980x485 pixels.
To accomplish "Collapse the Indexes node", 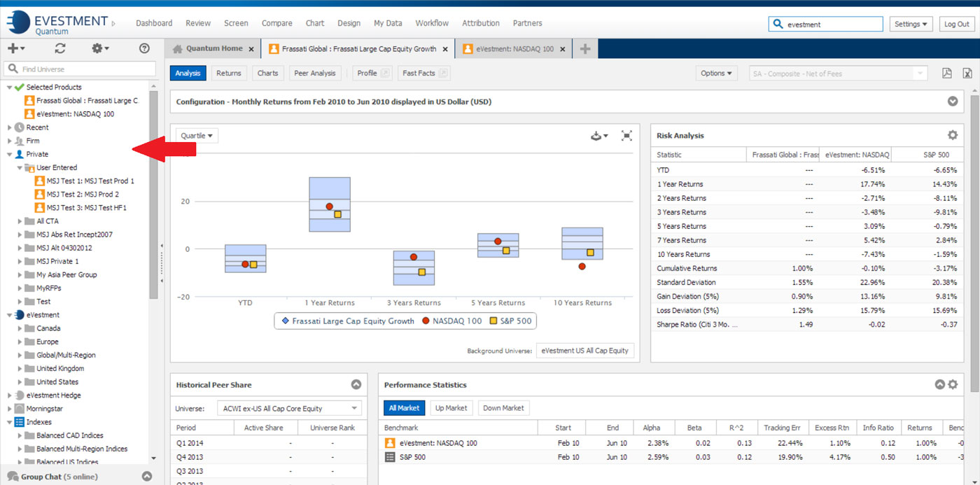I will [x=10, y=422].
